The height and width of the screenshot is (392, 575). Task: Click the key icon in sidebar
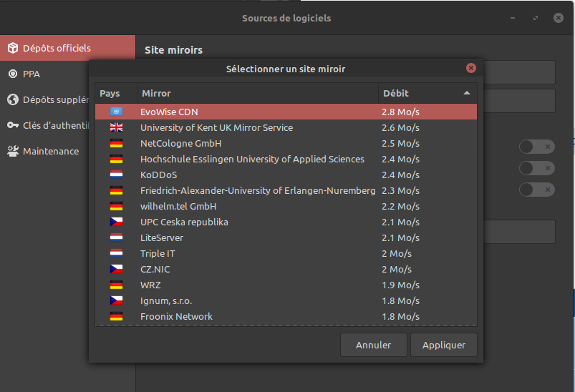click(x=13, y=125)
